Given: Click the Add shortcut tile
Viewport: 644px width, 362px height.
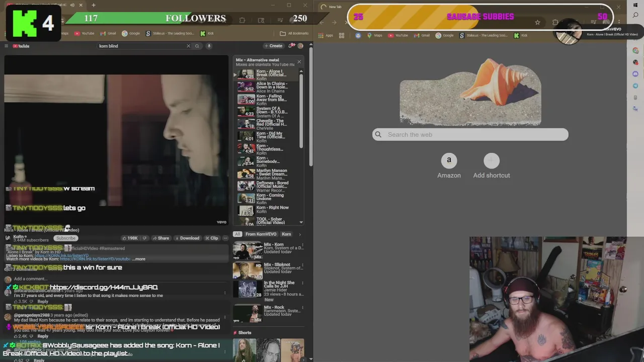Looking at the screenshot, I should [492, 166].
